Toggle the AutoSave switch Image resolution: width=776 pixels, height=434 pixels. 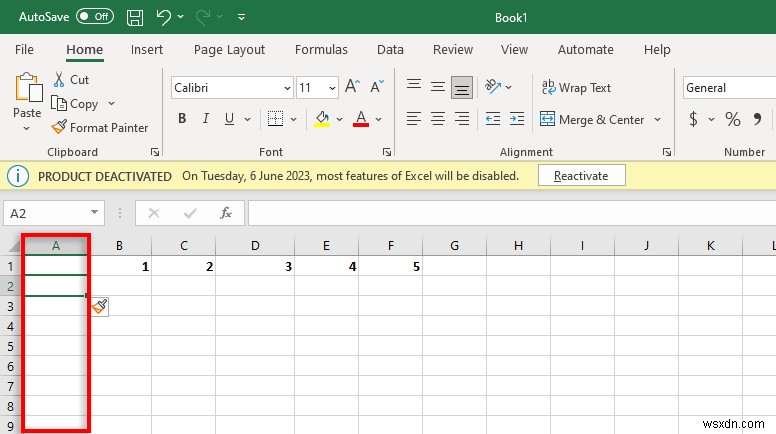click(95, 16)
